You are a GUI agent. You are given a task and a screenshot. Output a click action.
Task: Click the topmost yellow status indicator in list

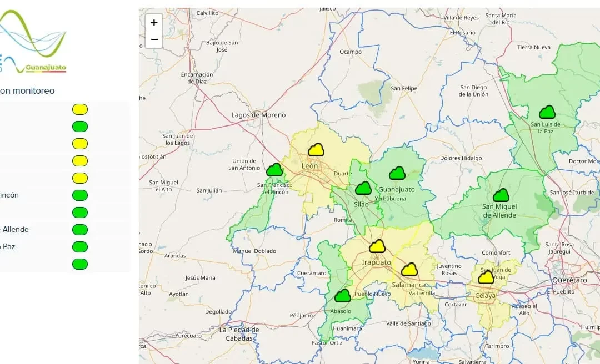(x=80, y=109)
